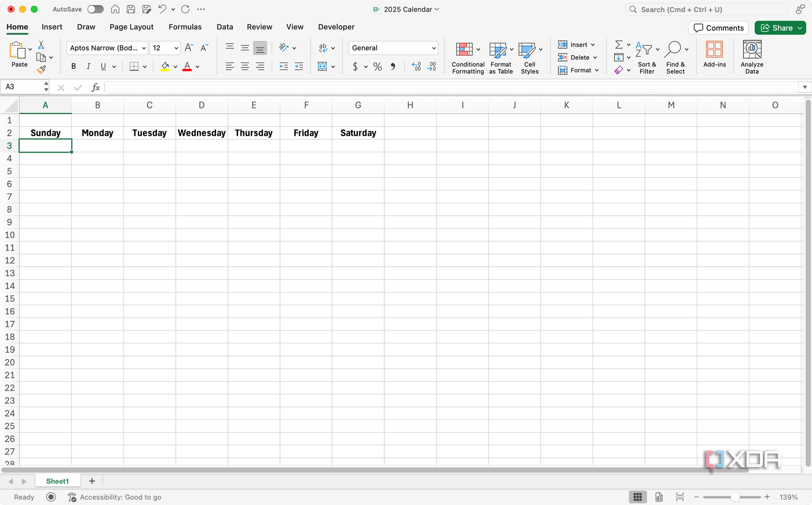Click the Paste button
This screenshot has height=505, width=812.
19,54
